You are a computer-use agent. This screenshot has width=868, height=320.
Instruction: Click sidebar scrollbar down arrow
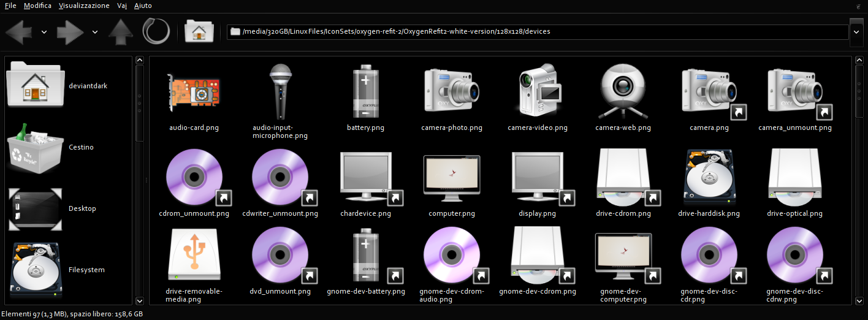point(140,300)
